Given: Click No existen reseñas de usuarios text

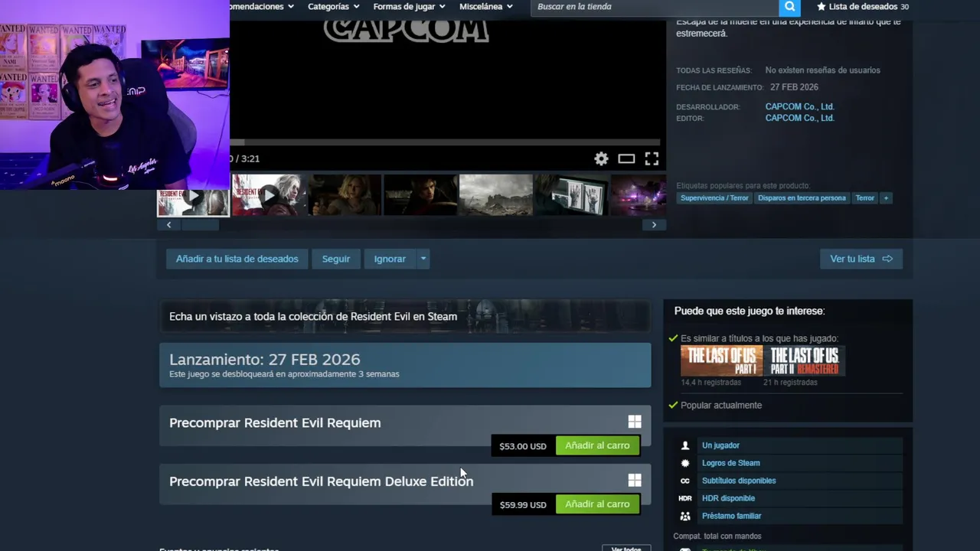Looking at the screenshot, I should point(822,70).
